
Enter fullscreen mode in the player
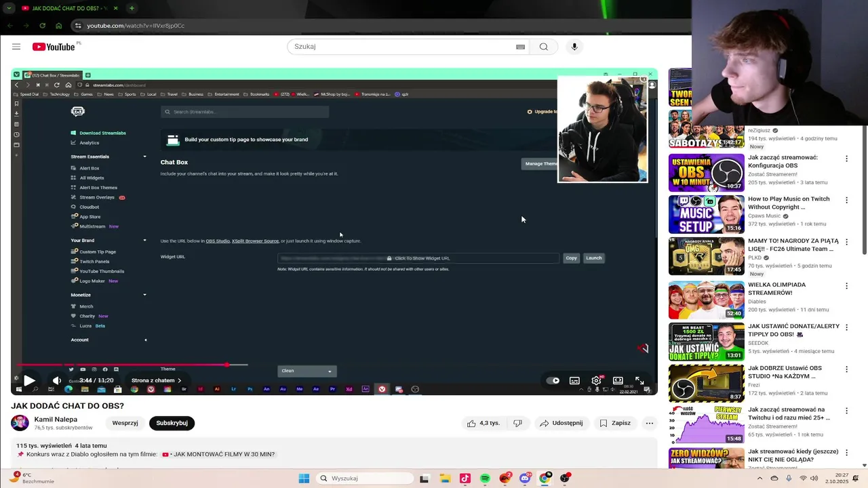coord(639,381)
